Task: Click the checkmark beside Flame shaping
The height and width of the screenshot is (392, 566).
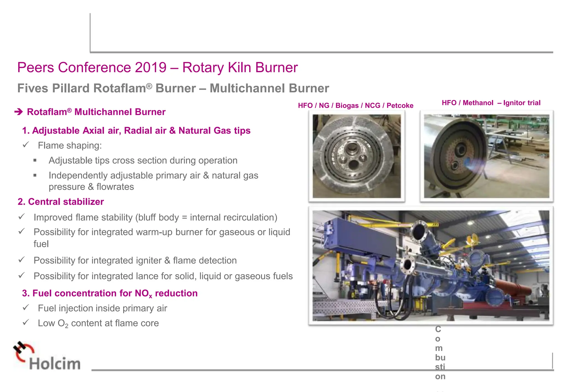Action: click(26, 145)
